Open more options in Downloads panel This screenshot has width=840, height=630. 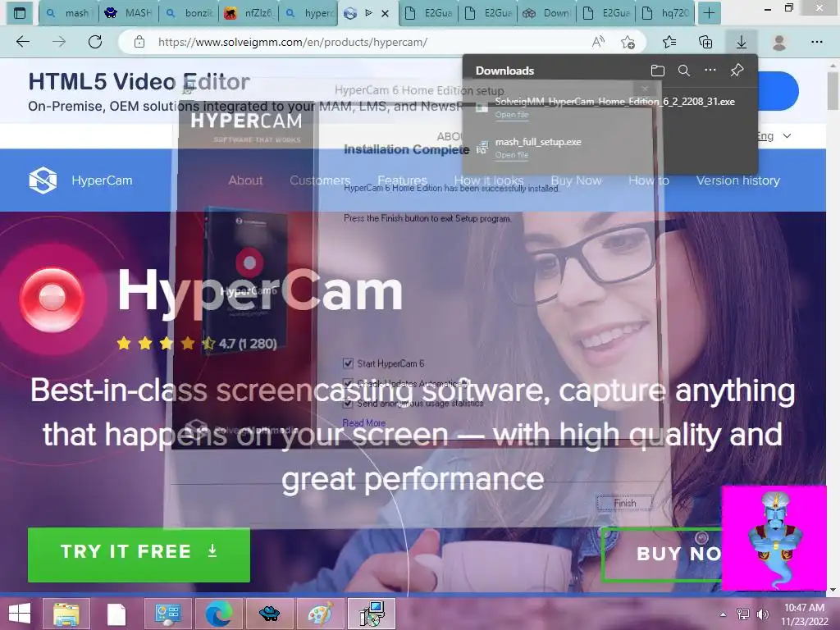pyautogui.click(x=710, y=71)
